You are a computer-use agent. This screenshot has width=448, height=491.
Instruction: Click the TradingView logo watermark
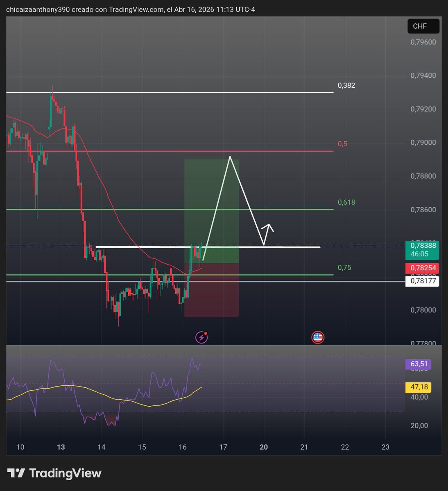pos(54,473)
